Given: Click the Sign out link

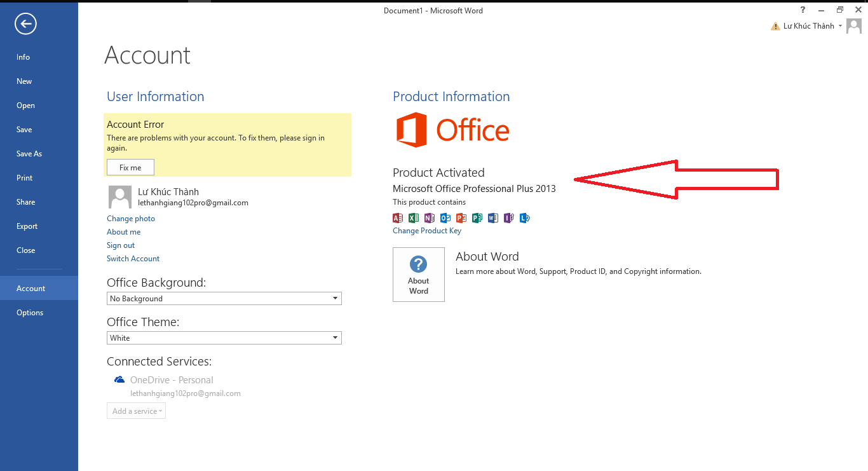Looking at the screenshot, I should point(121,245).
